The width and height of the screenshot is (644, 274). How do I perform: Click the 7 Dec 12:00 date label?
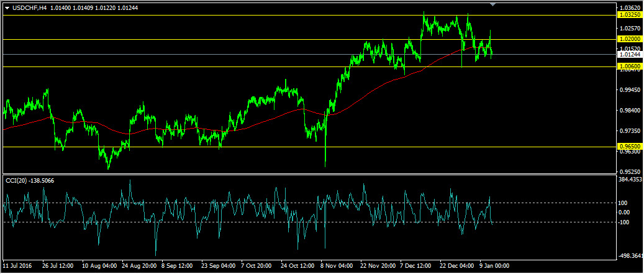click(416, 266)
